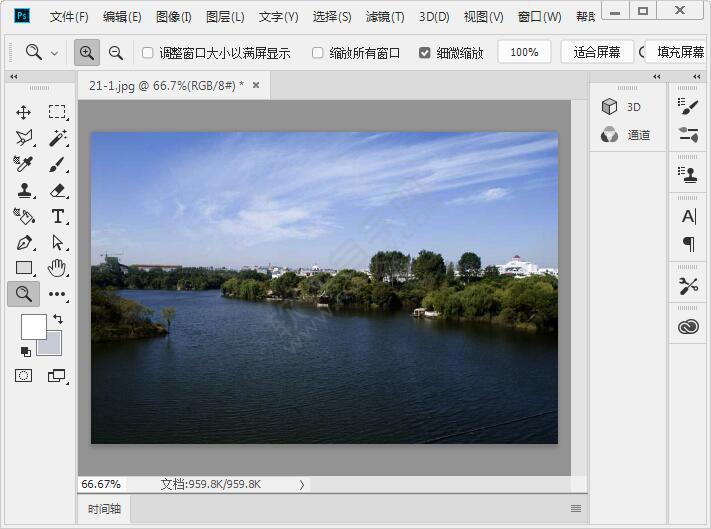711x529 pixels.
Task: Open the timeline panel options menu
Action: coord(576,509)
